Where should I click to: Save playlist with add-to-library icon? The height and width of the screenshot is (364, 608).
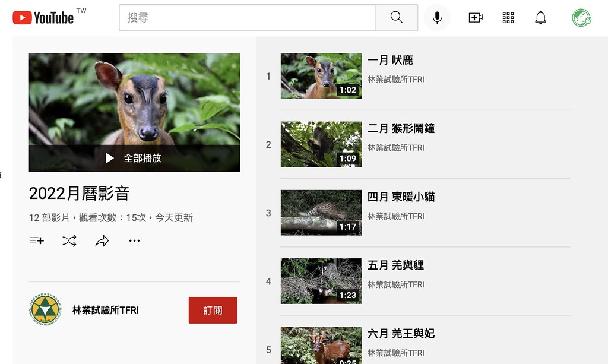pyautogui.click(x=37, y=240)
